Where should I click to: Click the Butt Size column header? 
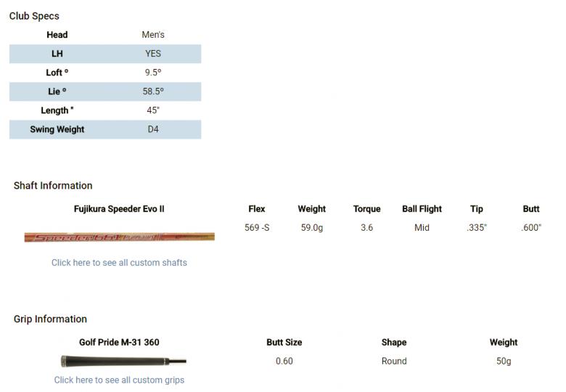pyautogui.click(x=284, y=343)
